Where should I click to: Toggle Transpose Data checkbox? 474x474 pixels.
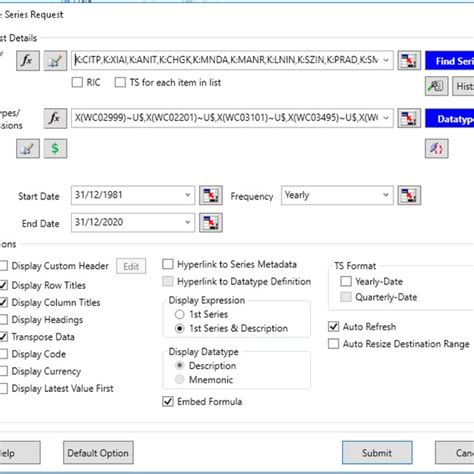(x=3, y=337)
